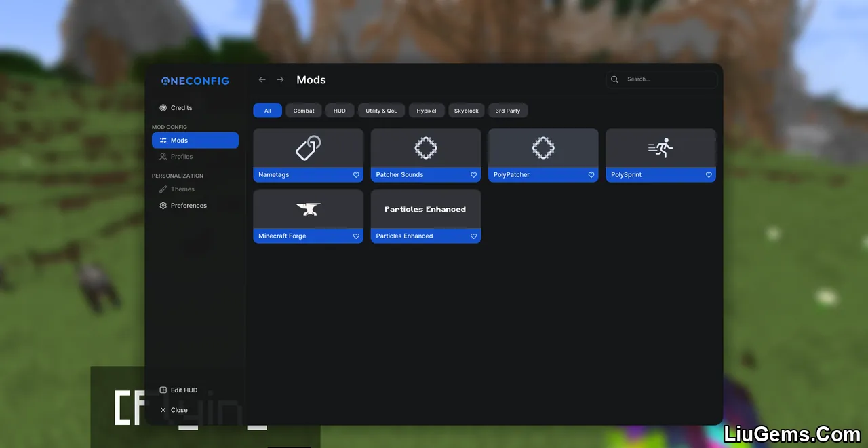Click the Minecraft Forge label bar
The width and height of the screenshot is (868, 448).
308,236
